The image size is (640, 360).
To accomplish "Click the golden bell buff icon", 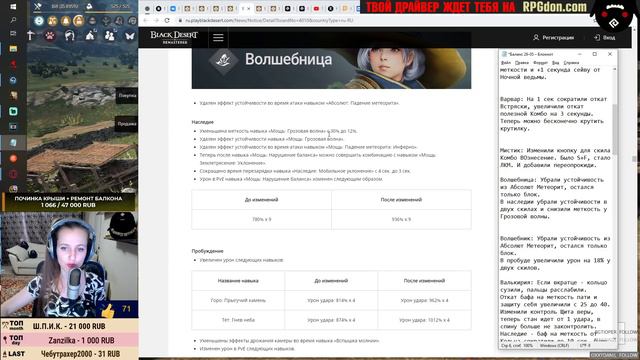I will tap(65, 20).
